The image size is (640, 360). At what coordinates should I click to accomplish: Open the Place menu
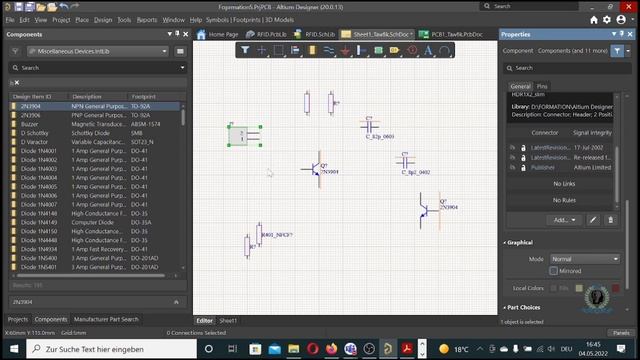click(82, 20)
